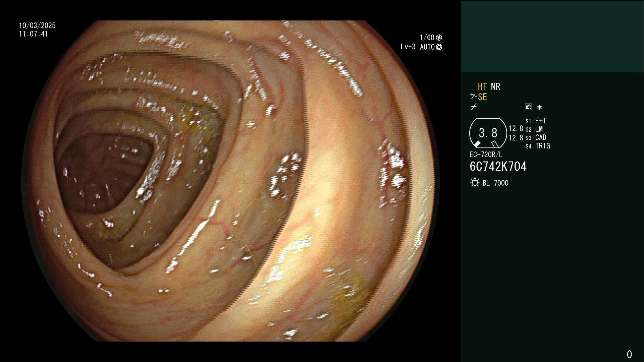Click the Lv+3 brightness level
This screenshot has height=362, width=644.
[x=408, y=47]
